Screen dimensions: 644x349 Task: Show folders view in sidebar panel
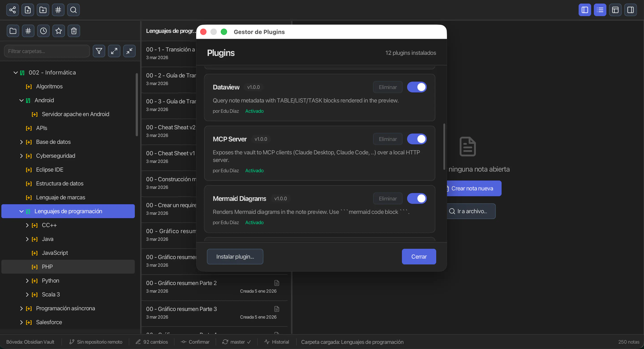pyautogui.click(x=13, y=31)
